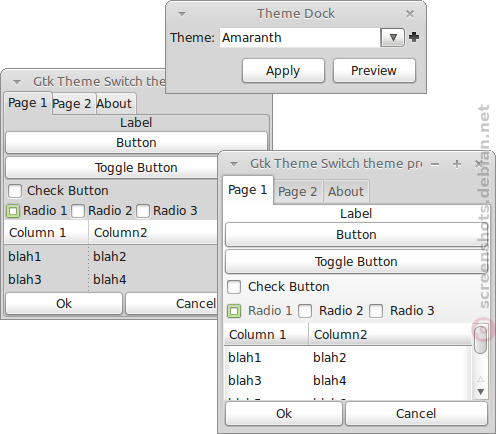Switch to Page 2 tab in front window

pyautogui.click(x=298, y=192)
